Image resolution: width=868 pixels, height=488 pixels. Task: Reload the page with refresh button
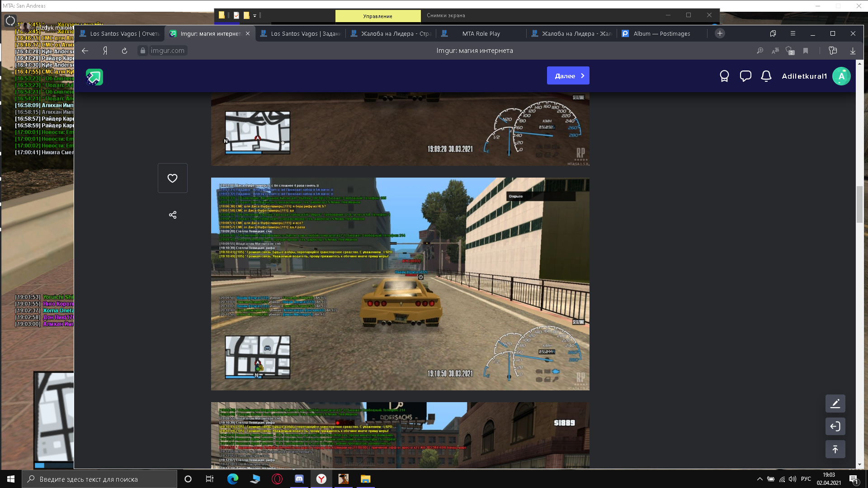click(x=124, y=51)
